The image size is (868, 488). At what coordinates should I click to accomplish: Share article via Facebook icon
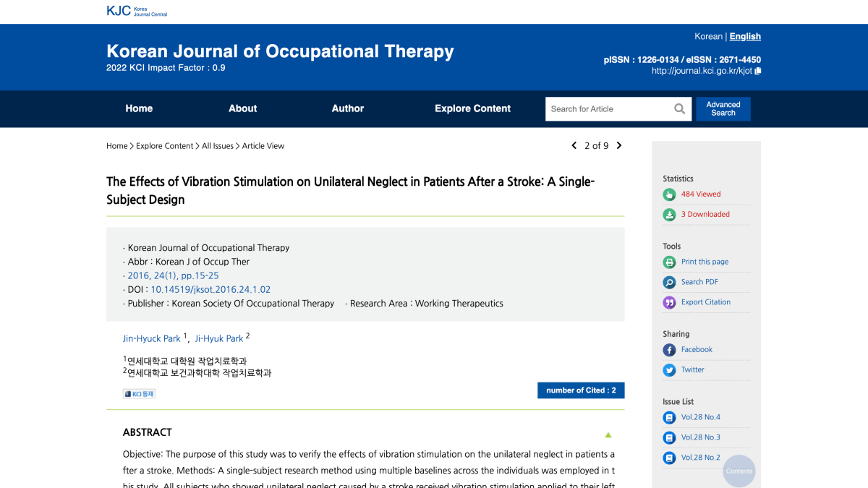[x=669, y=350]
